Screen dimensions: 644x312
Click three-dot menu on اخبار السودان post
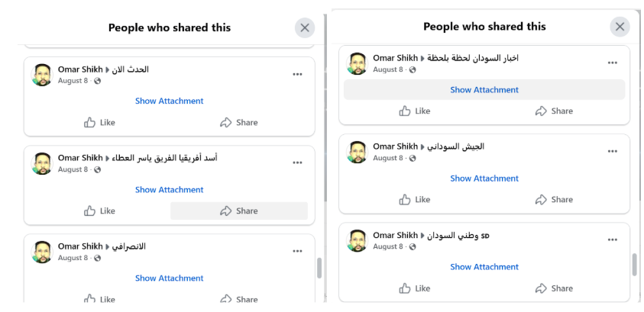point(612,63)
